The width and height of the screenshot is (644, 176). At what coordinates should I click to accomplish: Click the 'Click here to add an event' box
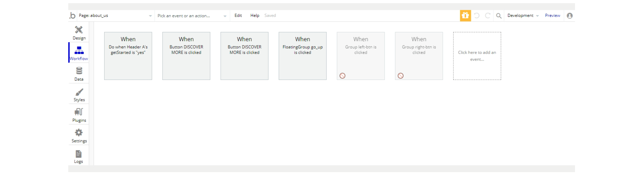tap(477, 56)
